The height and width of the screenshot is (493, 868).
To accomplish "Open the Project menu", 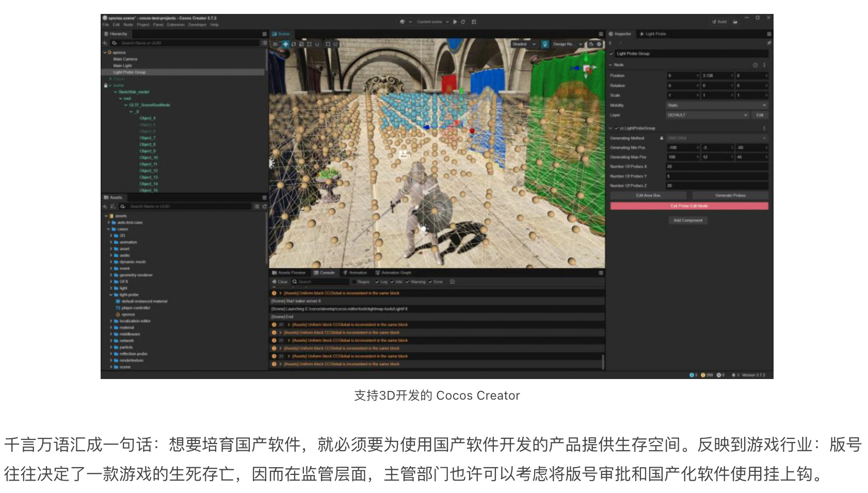I will pyautogui.click(x=143, y=25).
